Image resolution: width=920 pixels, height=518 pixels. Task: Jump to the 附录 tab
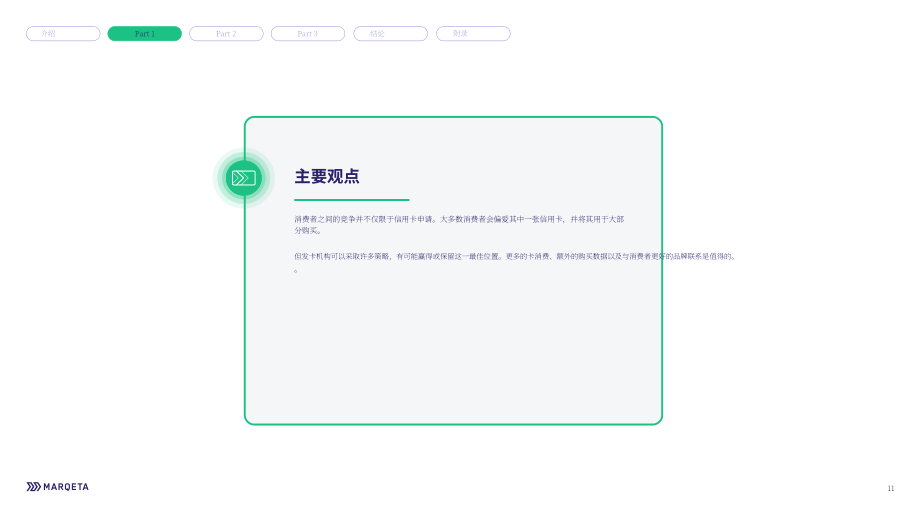[473, 33]
